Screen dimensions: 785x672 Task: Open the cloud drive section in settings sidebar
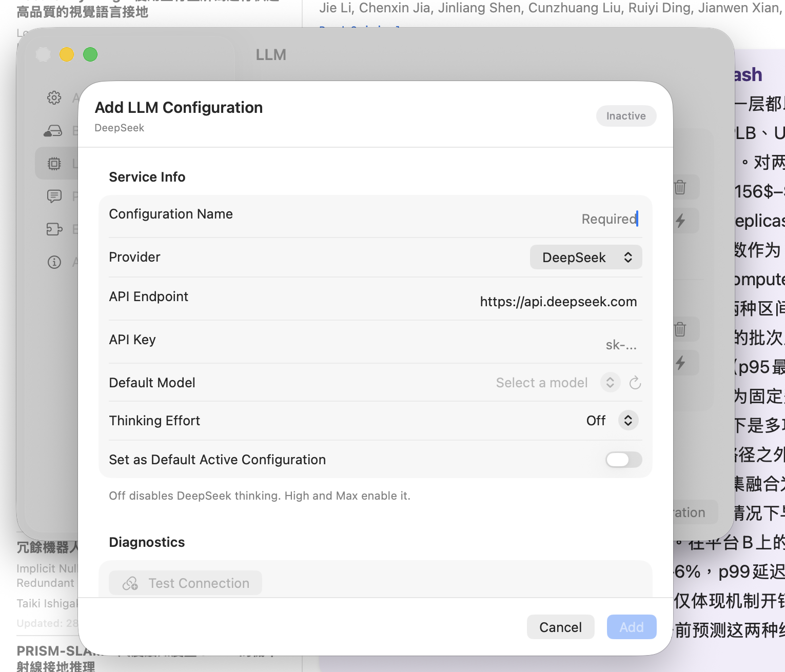[53, 131]
